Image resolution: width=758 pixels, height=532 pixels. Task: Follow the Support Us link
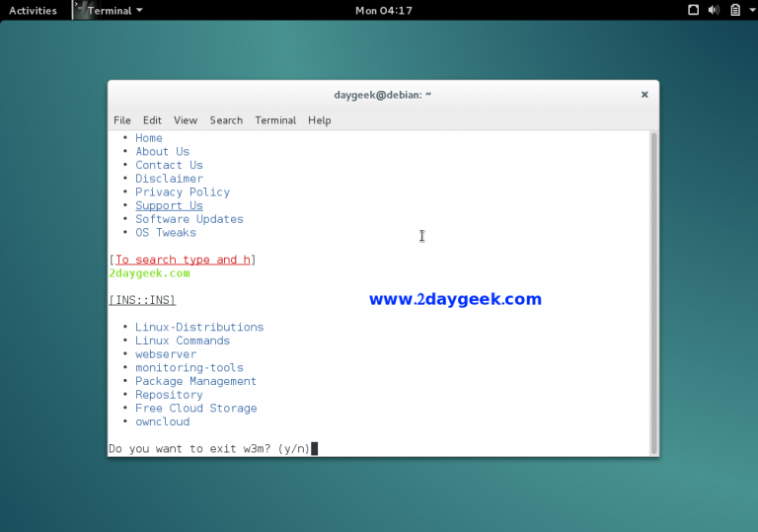click(169, 206)
